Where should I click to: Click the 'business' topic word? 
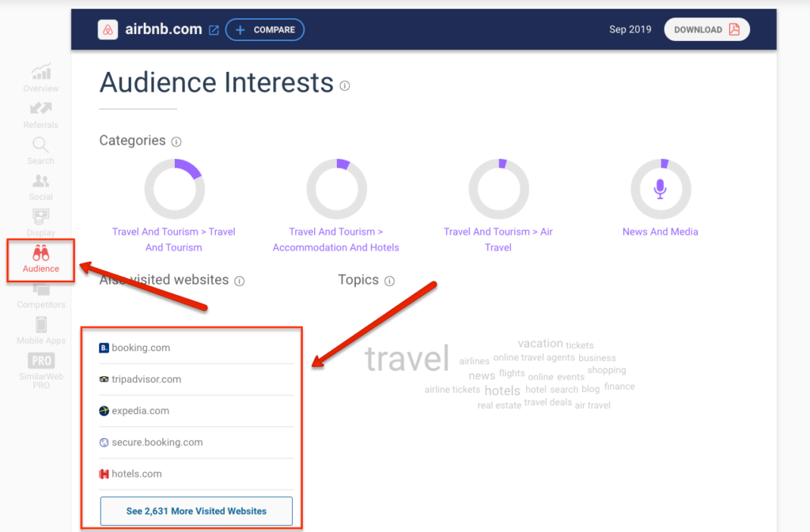click(x=597, y=357)
